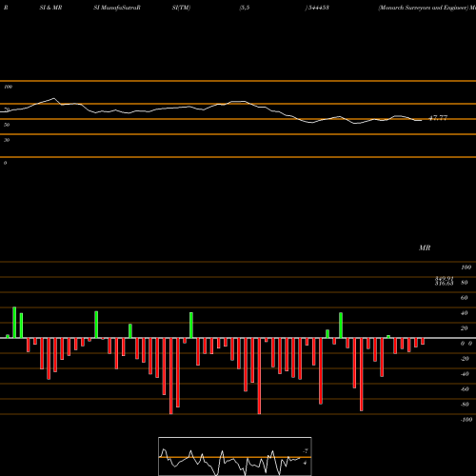Click the '-20' tick label on MR axis
The height and width of the screenshot is (476, 476).
pos(465,359)
